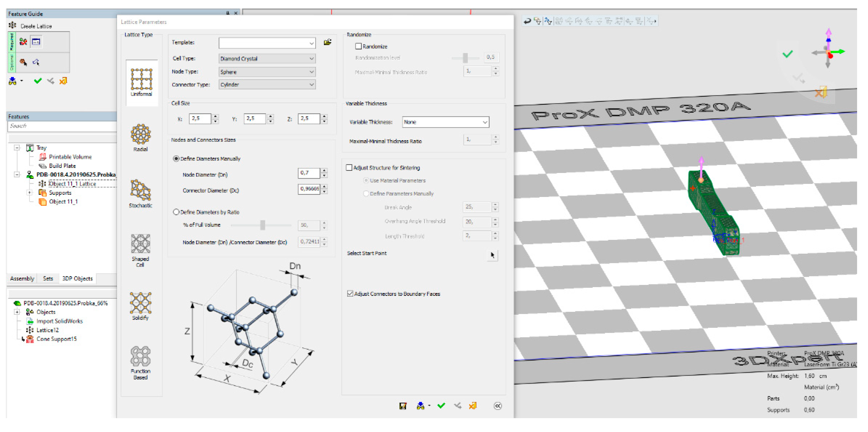Click the save template icon at dialog bottom

pos(403,406)
